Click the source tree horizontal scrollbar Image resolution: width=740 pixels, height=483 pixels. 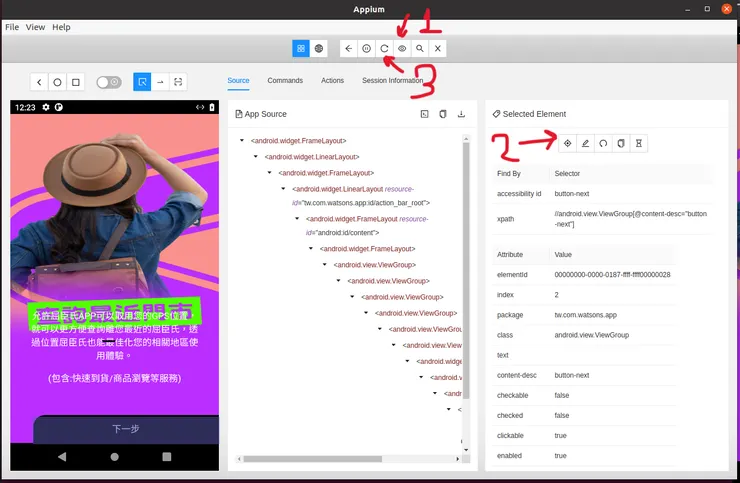[312, 459]
